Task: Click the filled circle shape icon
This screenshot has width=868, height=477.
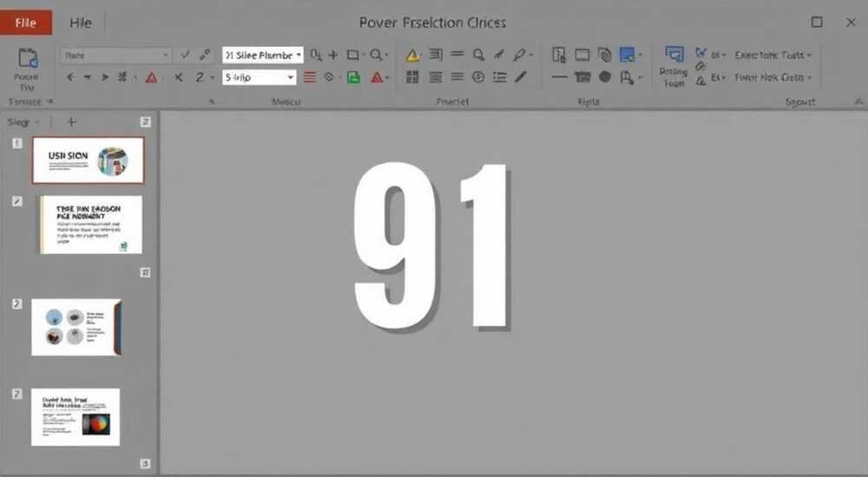Action: point(605,77)
